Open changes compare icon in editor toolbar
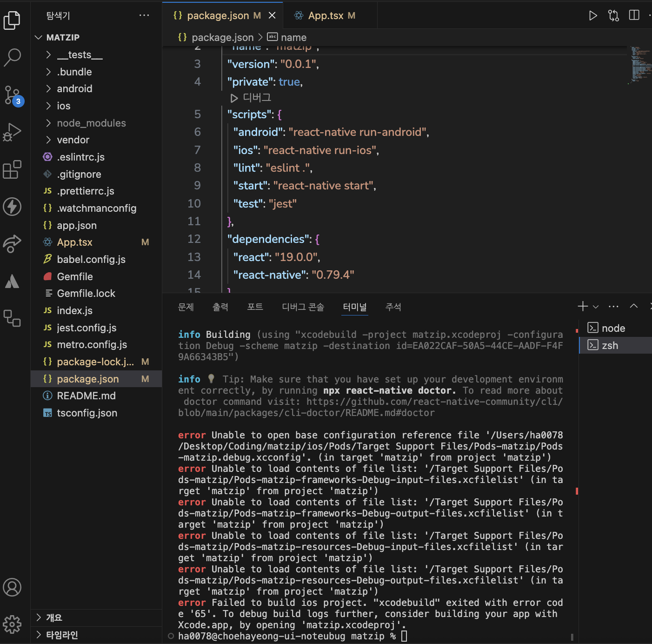This screenshot has width=652, height=644. [x=613, y=15]
